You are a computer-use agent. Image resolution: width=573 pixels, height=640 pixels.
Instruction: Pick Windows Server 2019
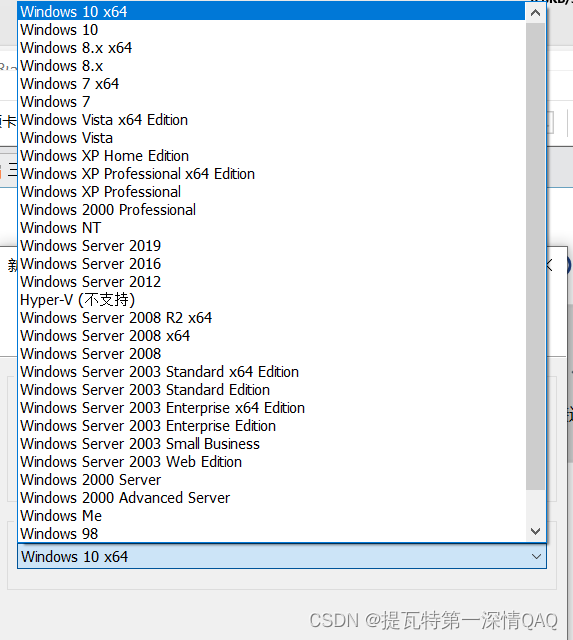(271, 245)
